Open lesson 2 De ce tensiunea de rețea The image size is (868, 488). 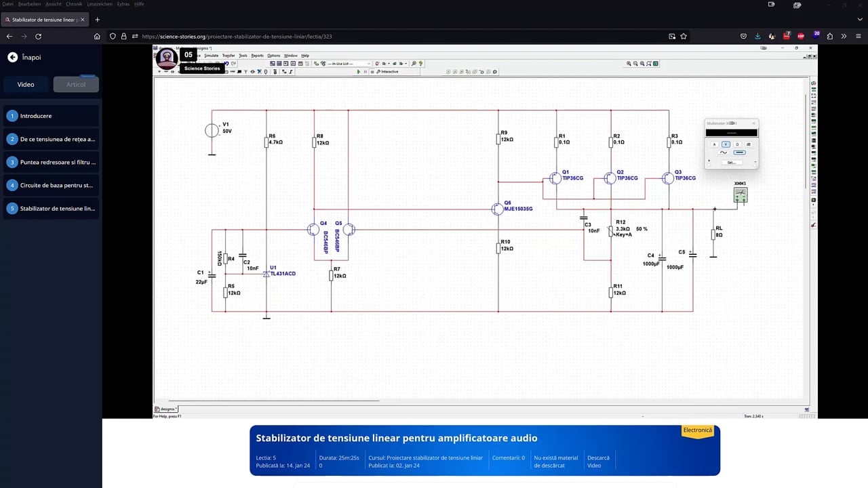tap(51, 139)
